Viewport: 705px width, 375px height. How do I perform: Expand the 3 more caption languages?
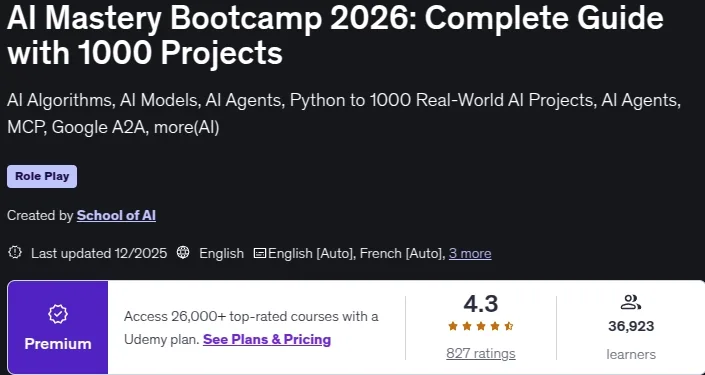click(x=470, y=254)
